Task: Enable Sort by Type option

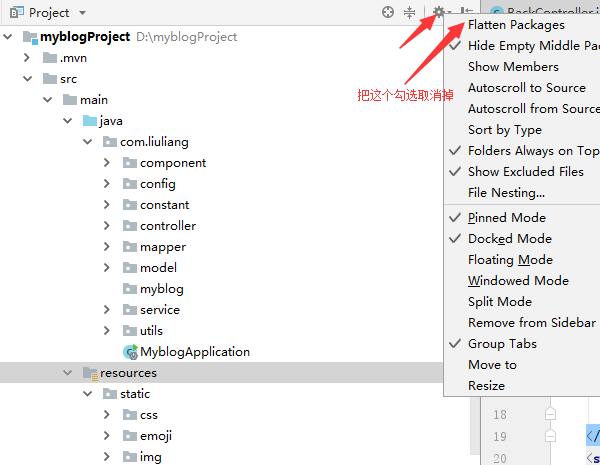Action: coord(522,130)
